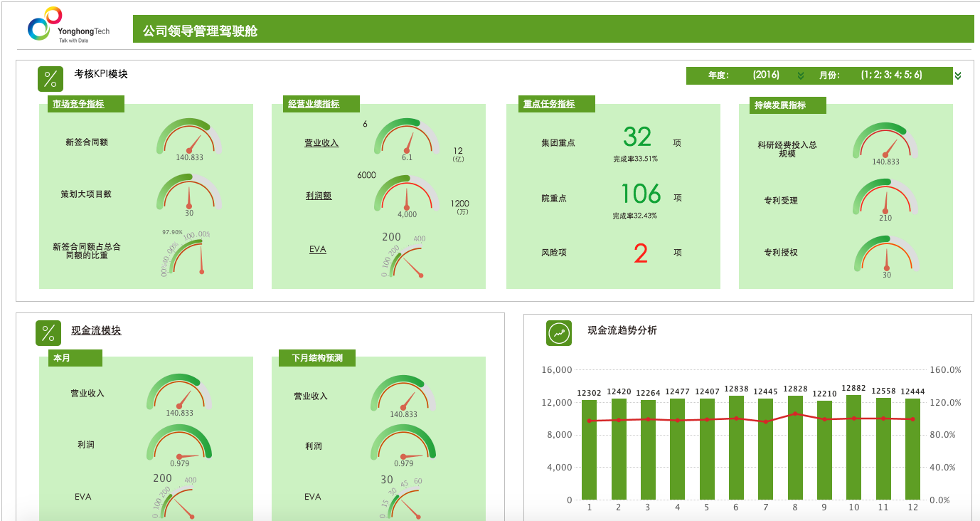Click the 16,000 axis label
The height and width of the screenshot is (521, 980).
(x=558, y=370)
